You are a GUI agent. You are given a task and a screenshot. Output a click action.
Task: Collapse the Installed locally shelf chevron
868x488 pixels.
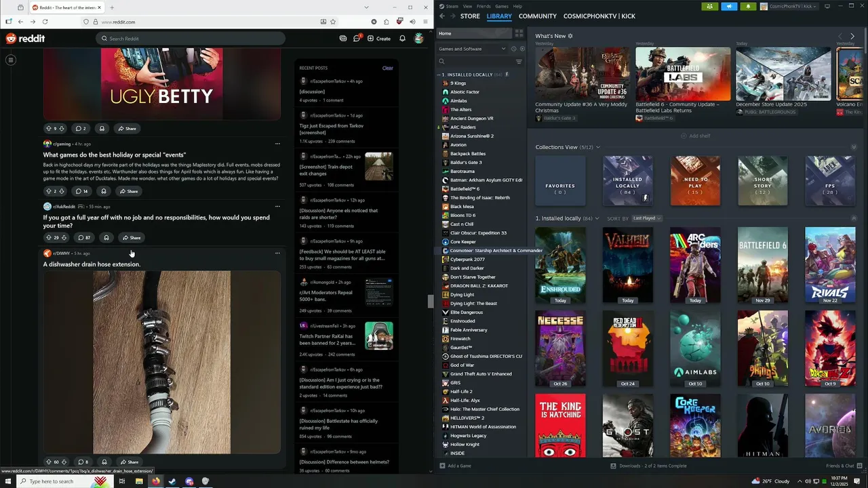854,218
